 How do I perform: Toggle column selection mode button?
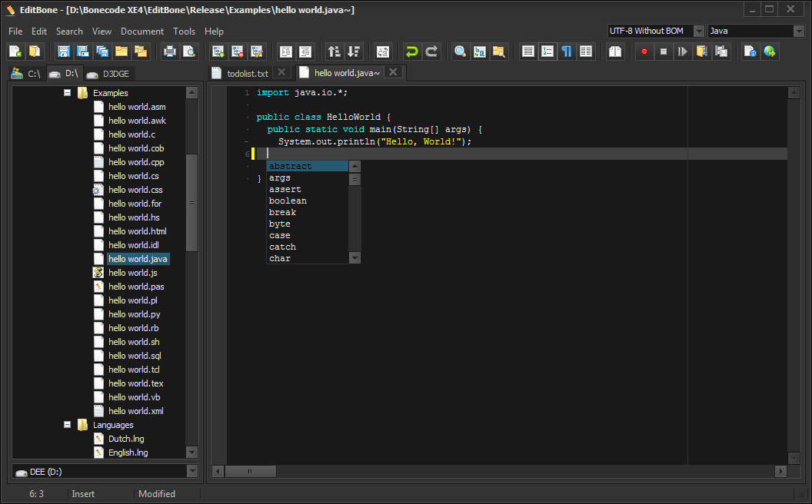tap(586, 51)
